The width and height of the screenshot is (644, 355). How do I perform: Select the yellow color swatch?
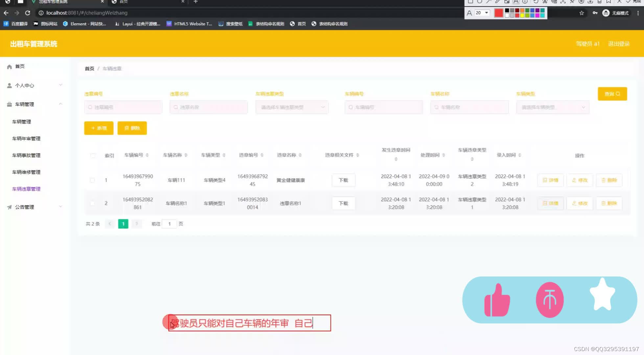522,15
